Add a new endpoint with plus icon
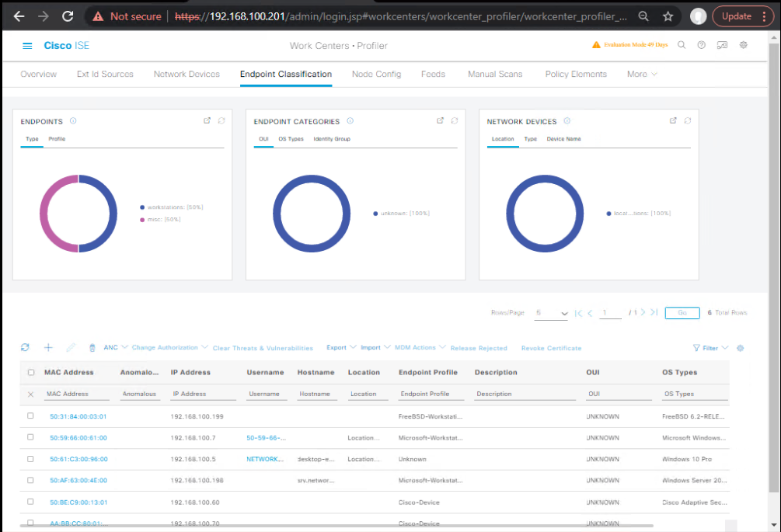Image resolution: width=781 pixels, height=532 pixels. 48,347
